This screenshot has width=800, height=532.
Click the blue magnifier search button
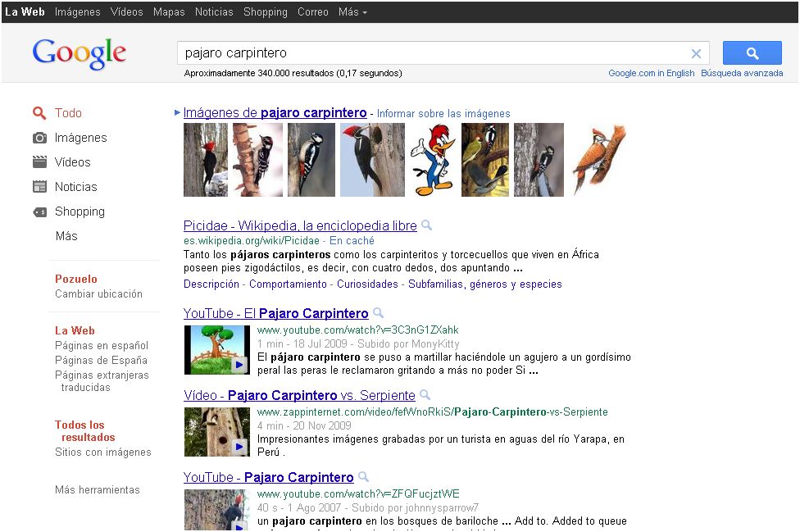coord(752,53)
